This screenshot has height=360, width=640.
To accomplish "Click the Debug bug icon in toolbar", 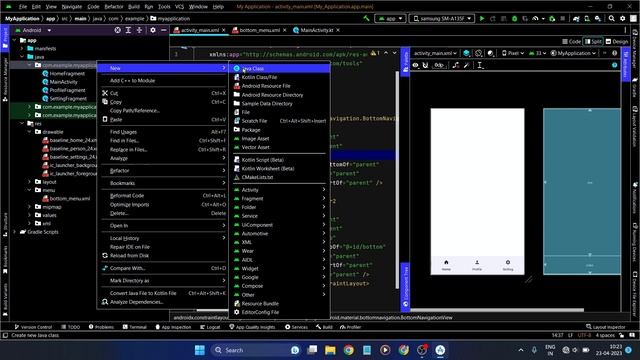I will [x=514, y=18].
